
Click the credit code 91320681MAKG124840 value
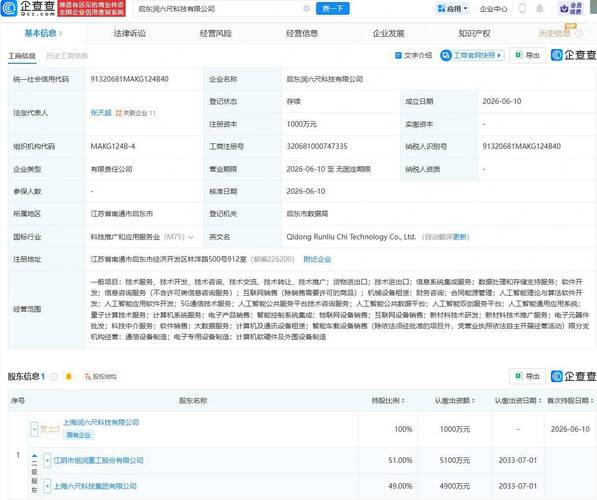[x=129, y=79]
